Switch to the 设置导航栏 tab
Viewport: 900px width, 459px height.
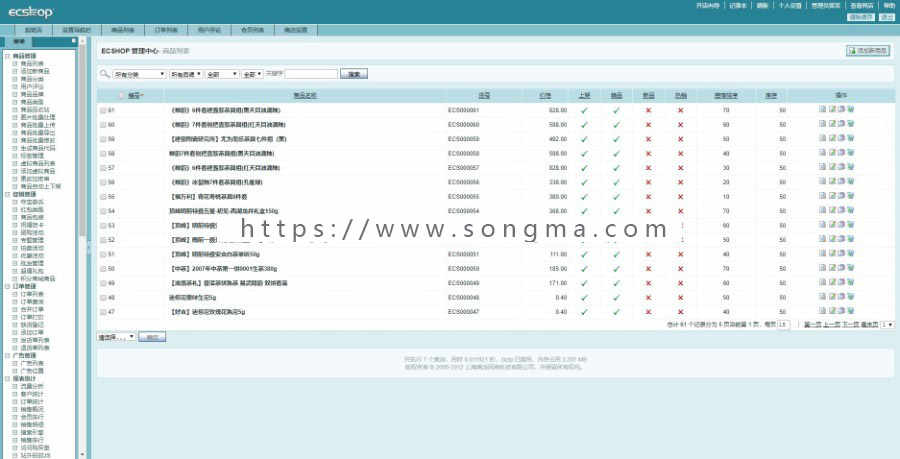[77, 30]
